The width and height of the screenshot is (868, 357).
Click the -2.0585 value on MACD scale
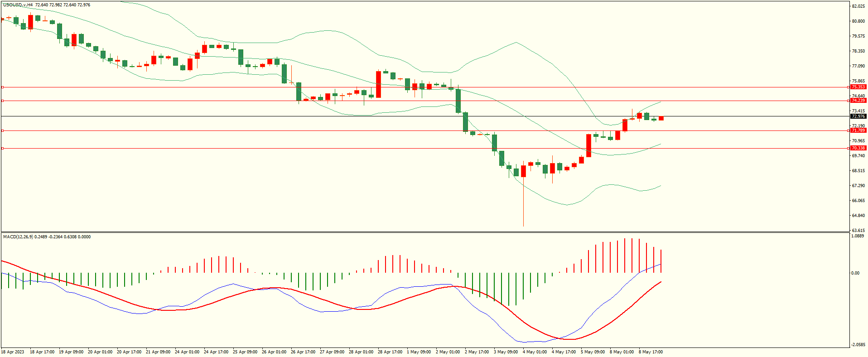coord(858,344)
